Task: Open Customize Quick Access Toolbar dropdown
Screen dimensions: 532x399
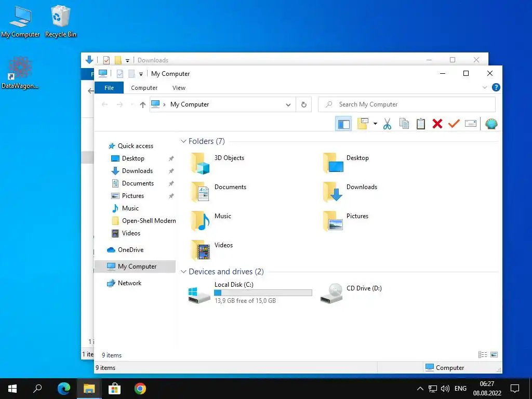Action: coord(141,74)
